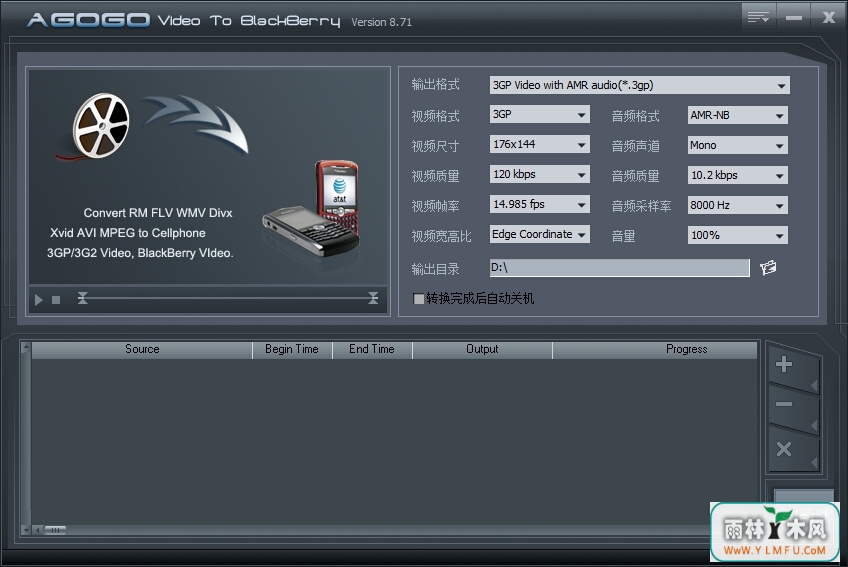Click the 输出格式 label

pos(435,84)
